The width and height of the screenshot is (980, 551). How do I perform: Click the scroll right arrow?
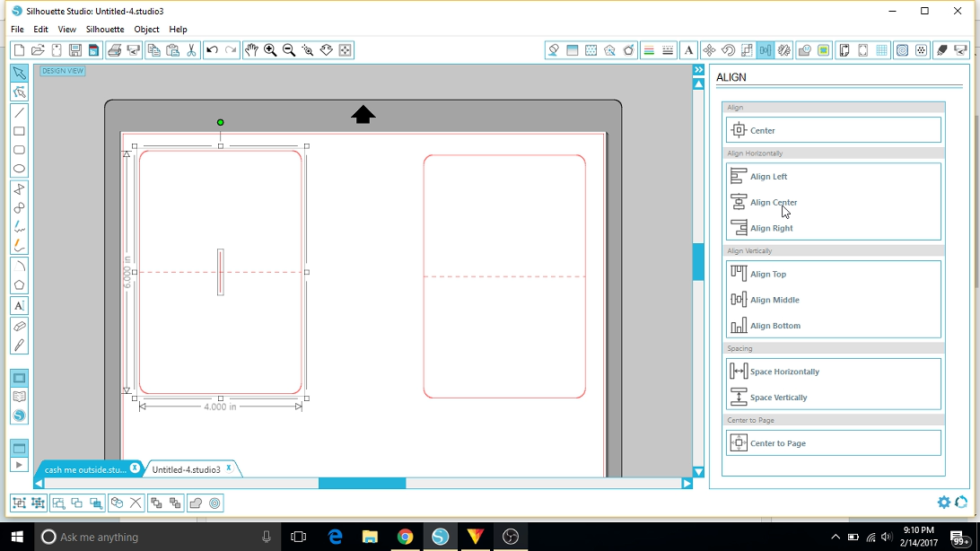[x=687, y=483]
